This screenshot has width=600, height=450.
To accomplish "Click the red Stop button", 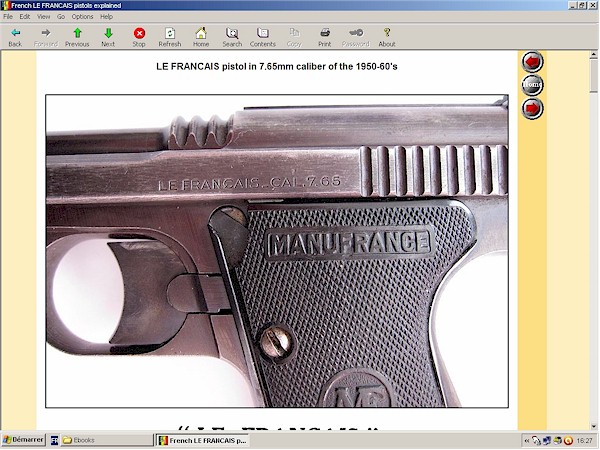I will click(139, 37).
